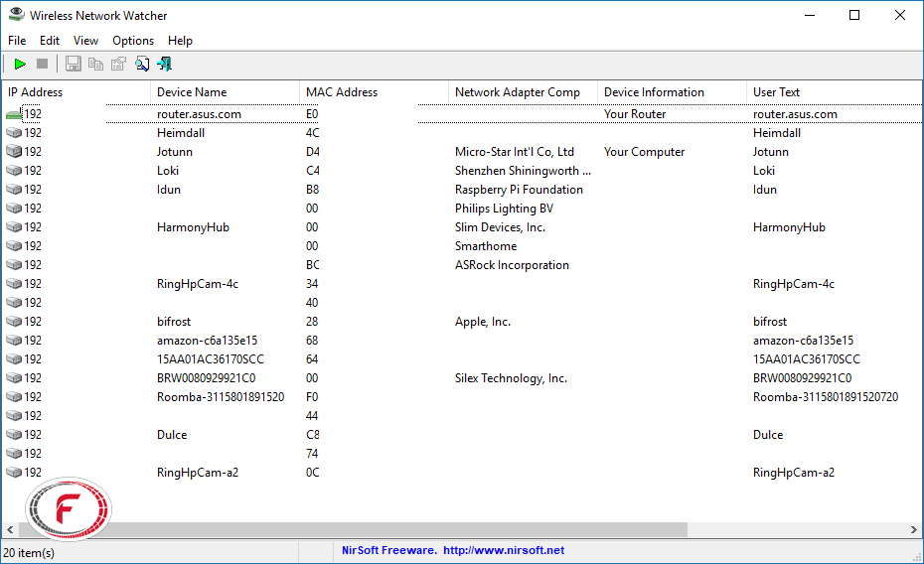Open the Options menu
This screenshot has height=564, width=924.
click(x=133, y=41)
